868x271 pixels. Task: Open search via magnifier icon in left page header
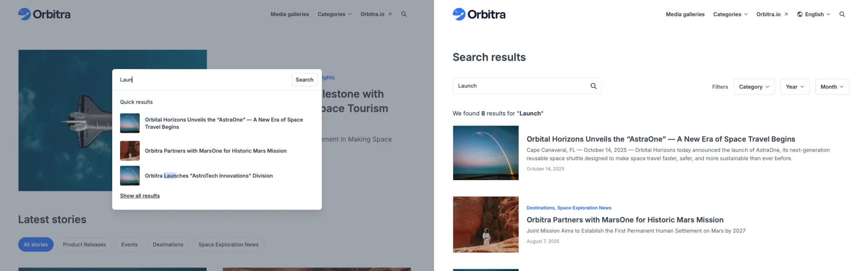pyautogui.click(x=404, y=14)
